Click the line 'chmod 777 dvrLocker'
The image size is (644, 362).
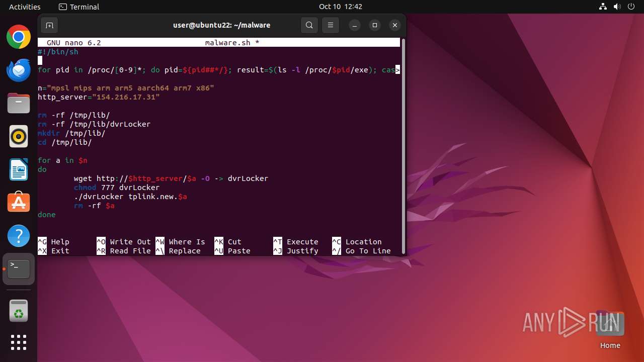117,188
